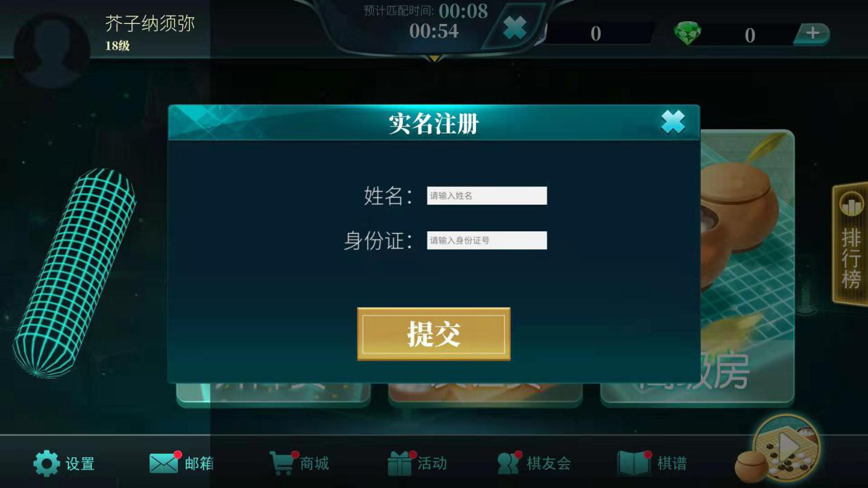Open the shop cart icon
This screenshot has width=868, height=488.
pyautogui.click(x=282, y=463)
